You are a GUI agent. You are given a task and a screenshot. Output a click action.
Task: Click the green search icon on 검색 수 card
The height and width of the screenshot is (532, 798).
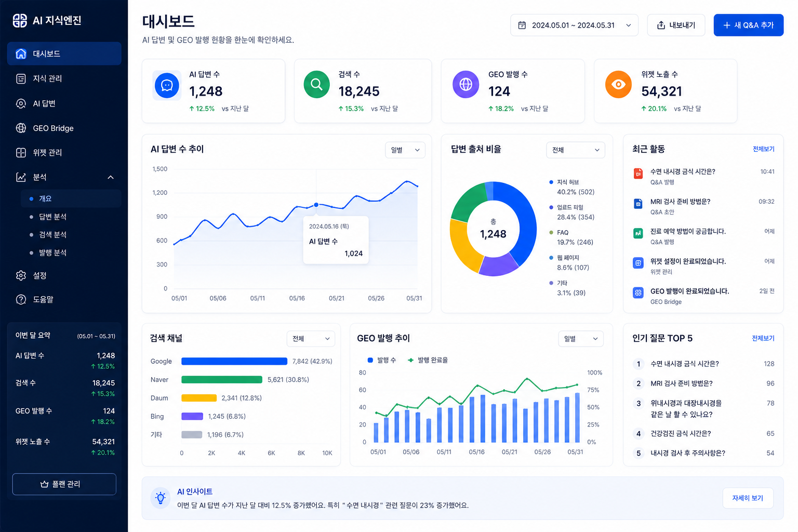click(316, 84)
